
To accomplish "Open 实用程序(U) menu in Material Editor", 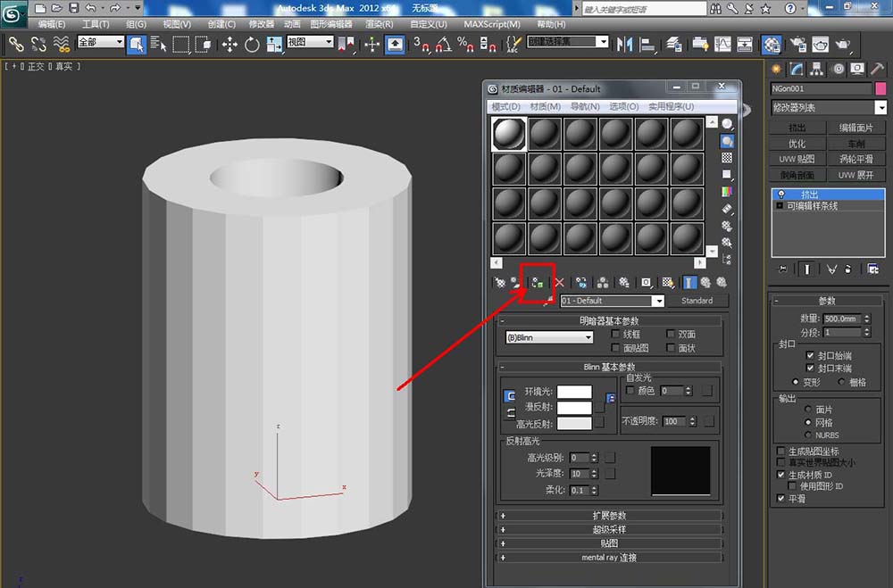I will point(671,106).
